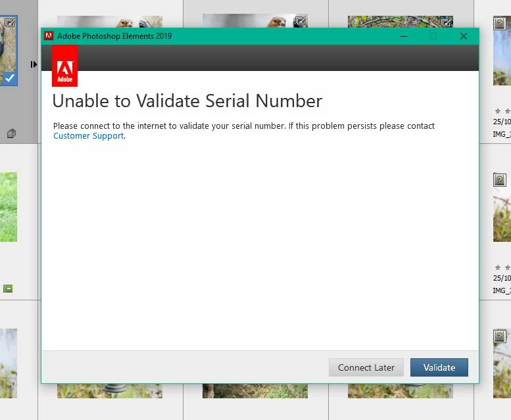
Task: Click the edited badge on the leafy branches thumbnail
Action: pyautogui.click(x=446, y=22)
